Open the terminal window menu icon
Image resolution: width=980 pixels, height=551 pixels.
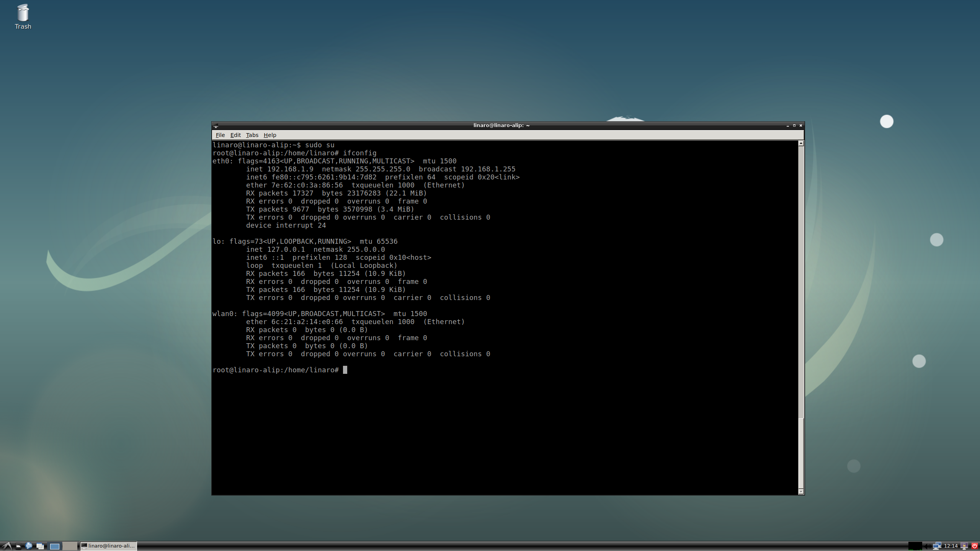(x=216, y=126)
